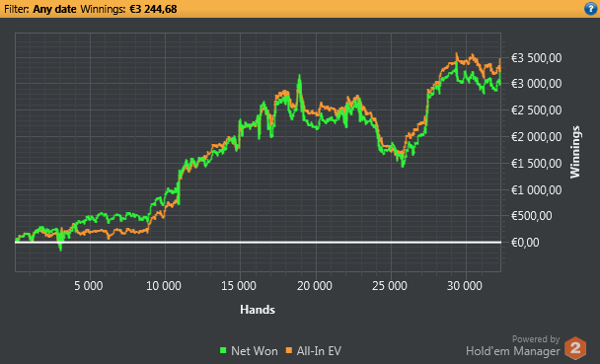600x364 pixels.
Task: Click the Winnings: label in header
Action: coord(103,9)
